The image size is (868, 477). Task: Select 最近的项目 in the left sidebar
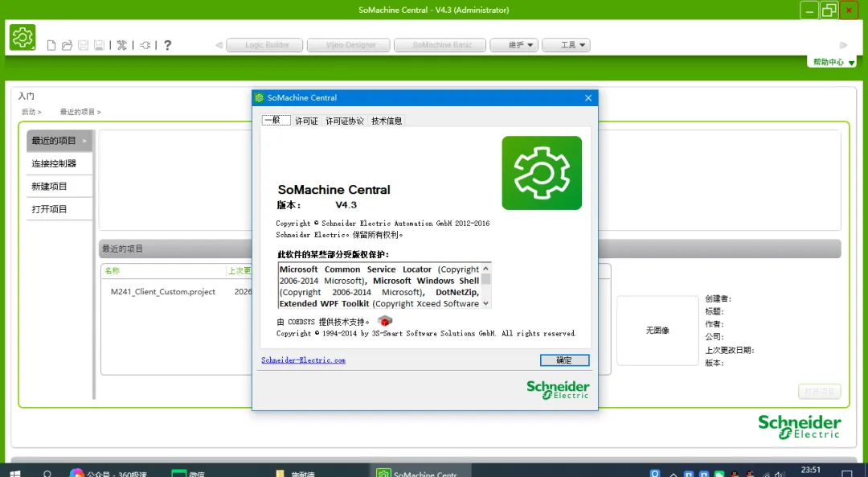[59, 141]
